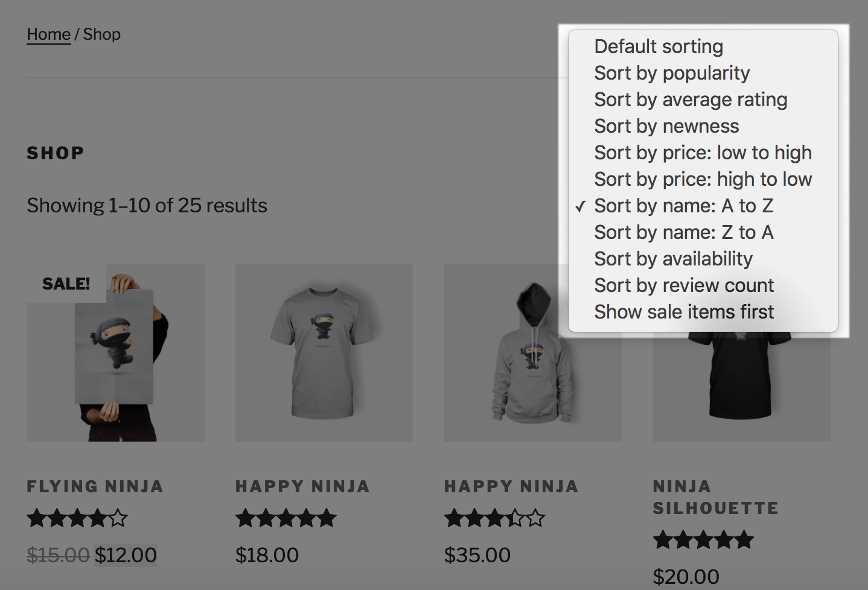Pick Sort by name: Z to A
This screenshot has height=590, width=868.
[683, 232]
